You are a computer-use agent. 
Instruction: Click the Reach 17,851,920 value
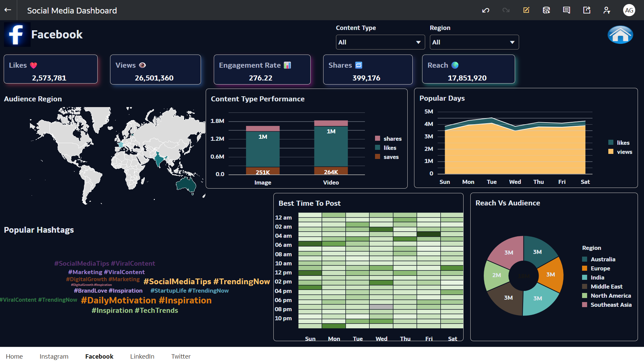[x=467, y=78]
